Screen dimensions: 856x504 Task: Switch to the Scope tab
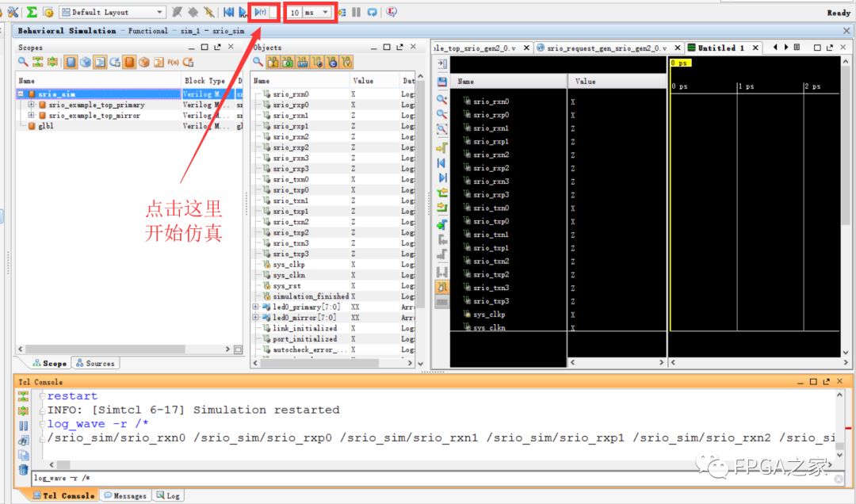[x=49, y=363]
